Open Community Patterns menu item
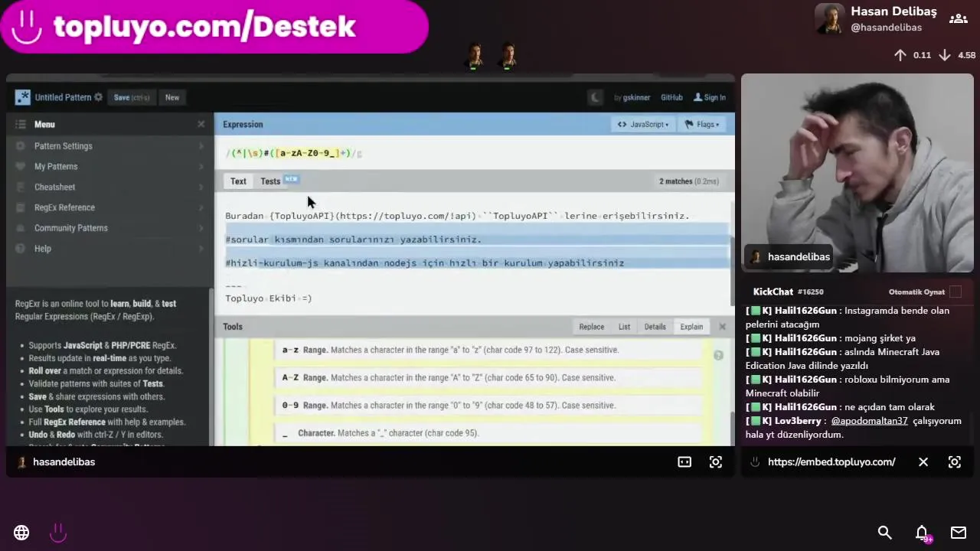980x551 pixels. (x=109, y=228)
